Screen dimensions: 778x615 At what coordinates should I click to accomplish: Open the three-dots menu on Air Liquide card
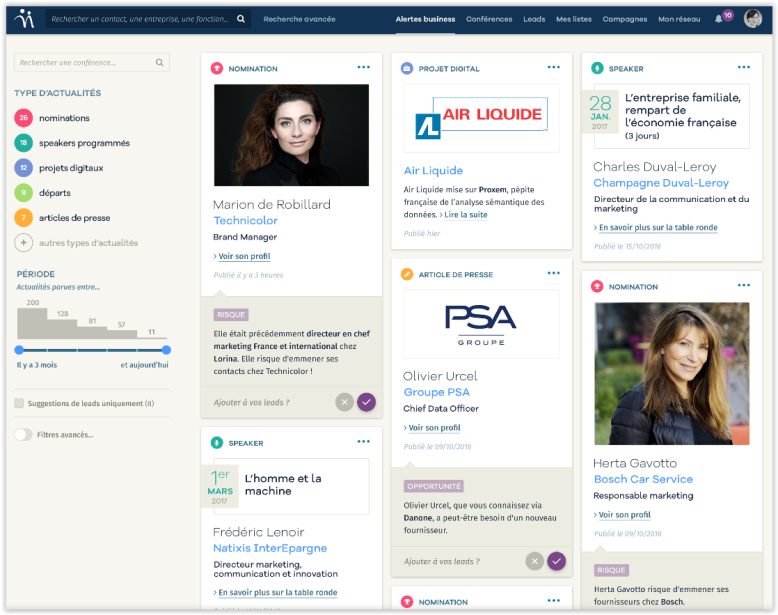coord(554,67)
